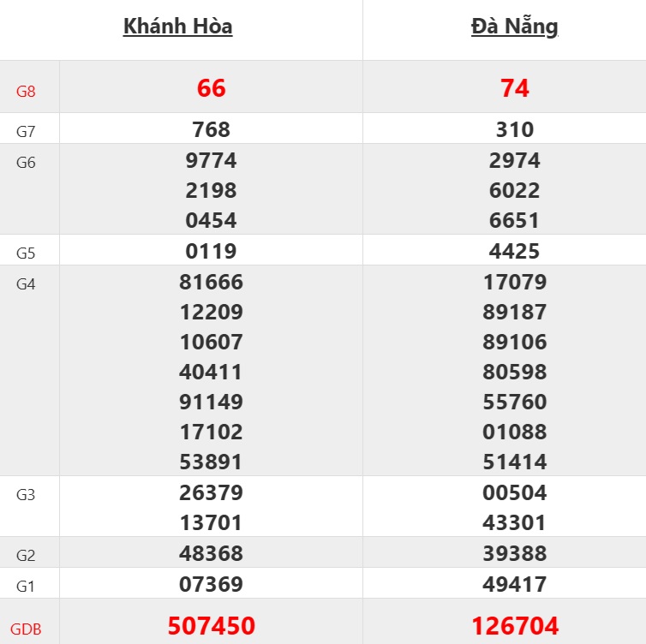The image size is (646, 644).
Task: Click Khánh Hòa G3 number 26379
Action: (212, 492)
